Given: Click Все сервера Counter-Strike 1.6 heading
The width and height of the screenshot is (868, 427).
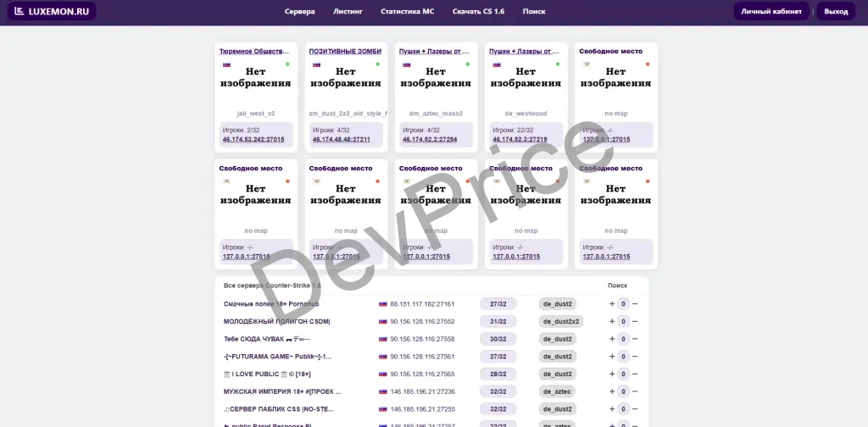Looking at the screenshot, I should pos(272,286).
